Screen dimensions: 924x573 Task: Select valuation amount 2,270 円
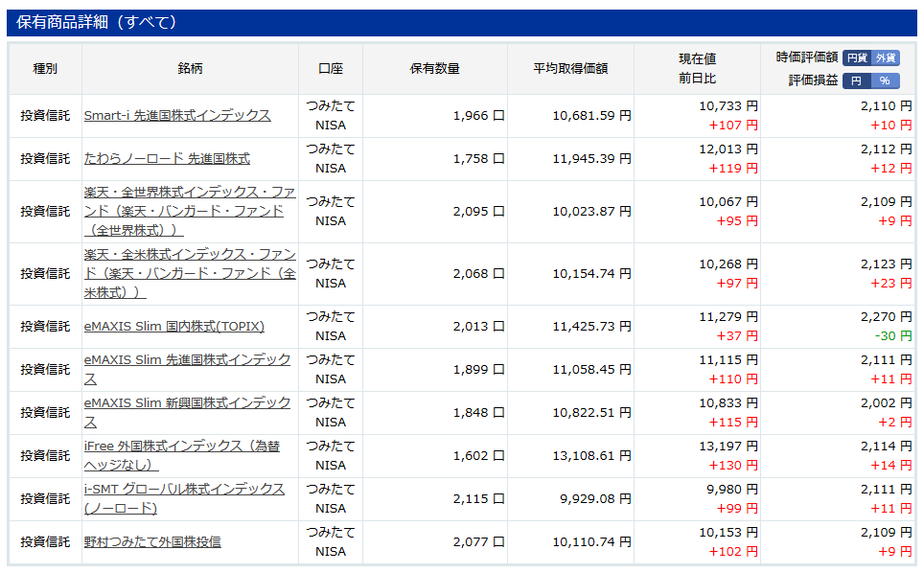887,317
